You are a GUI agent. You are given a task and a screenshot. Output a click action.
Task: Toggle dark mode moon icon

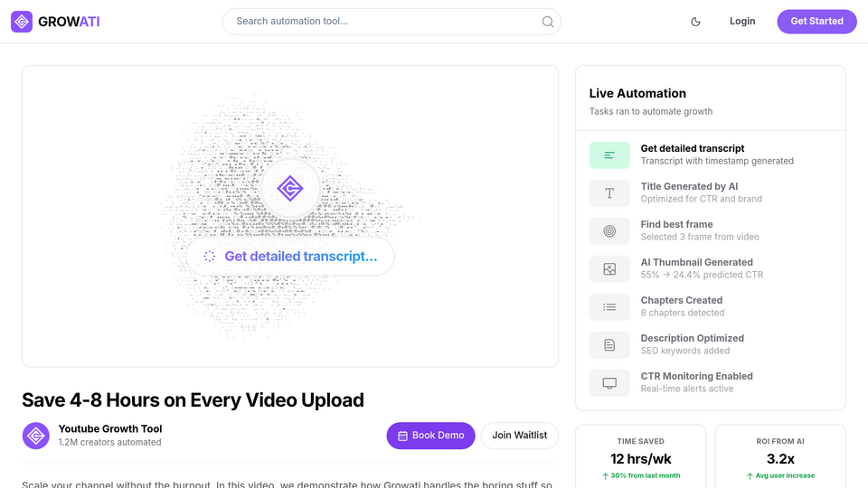point(696,22)
